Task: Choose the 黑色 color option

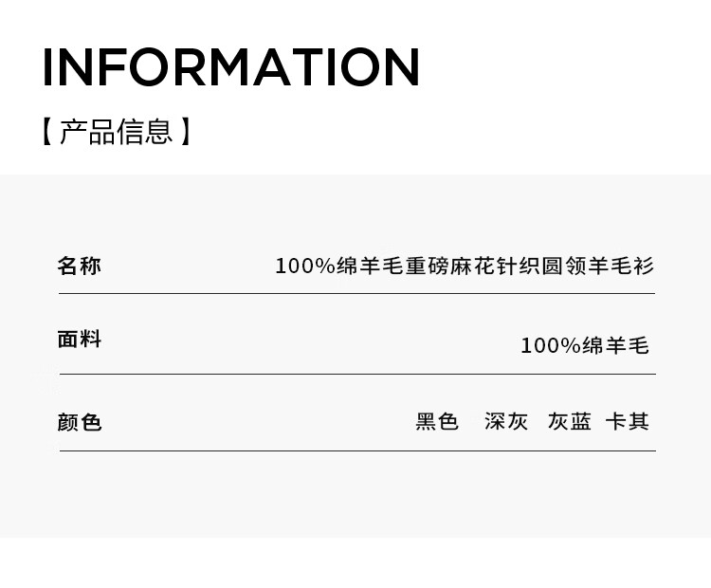Action: click(437, 421)
